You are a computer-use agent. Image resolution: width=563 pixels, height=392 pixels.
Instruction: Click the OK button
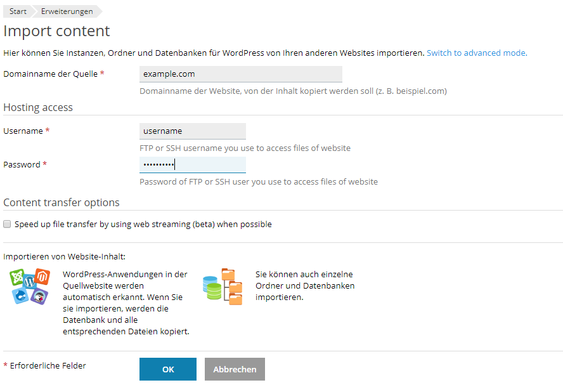(168, 369)
